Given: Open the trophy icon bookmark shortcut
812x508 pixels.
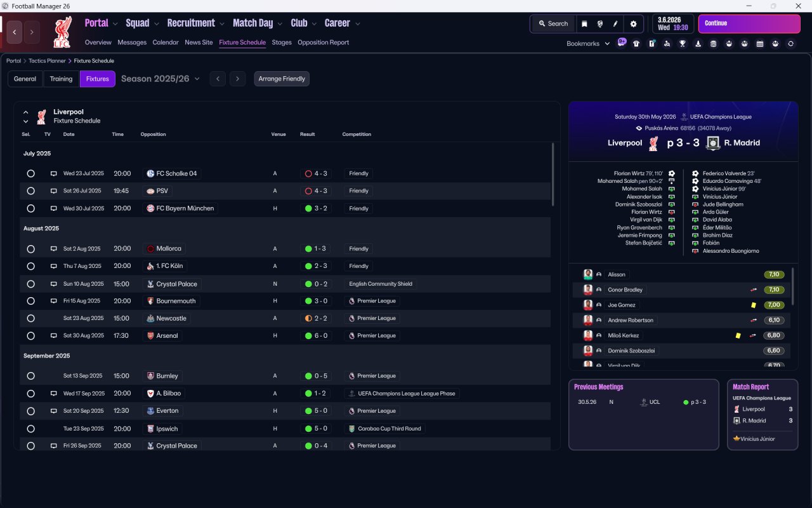Looking at the screenshot, I should pos(683,44).
